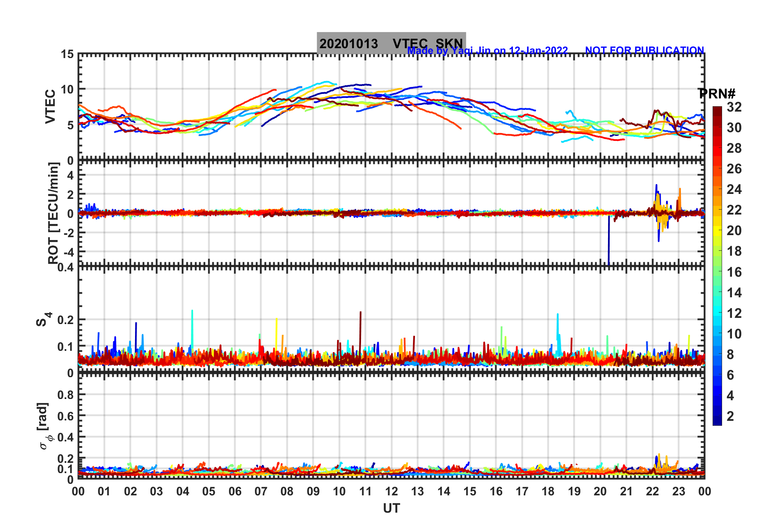Click the plot title '20201013 VTEC SKN'
Viewport: 783px width, 532px height.
tap(391, 43)
